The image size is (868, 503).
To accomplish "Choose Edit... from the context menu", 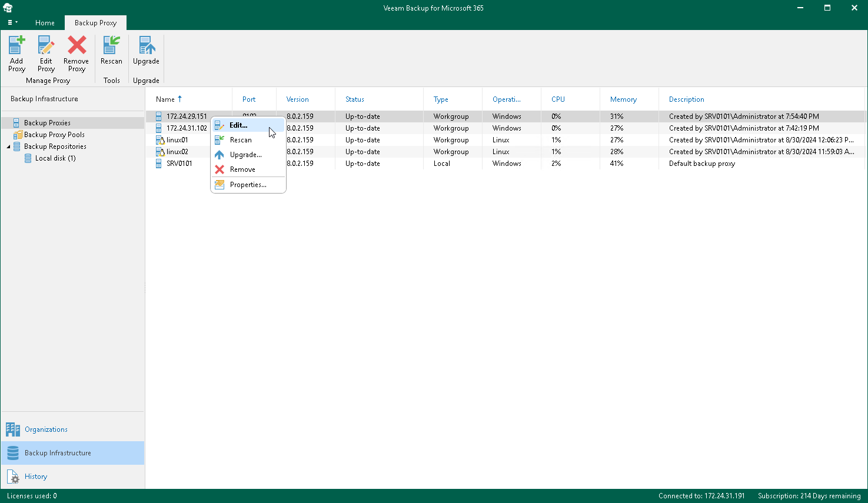I will (x=248, y=125).
